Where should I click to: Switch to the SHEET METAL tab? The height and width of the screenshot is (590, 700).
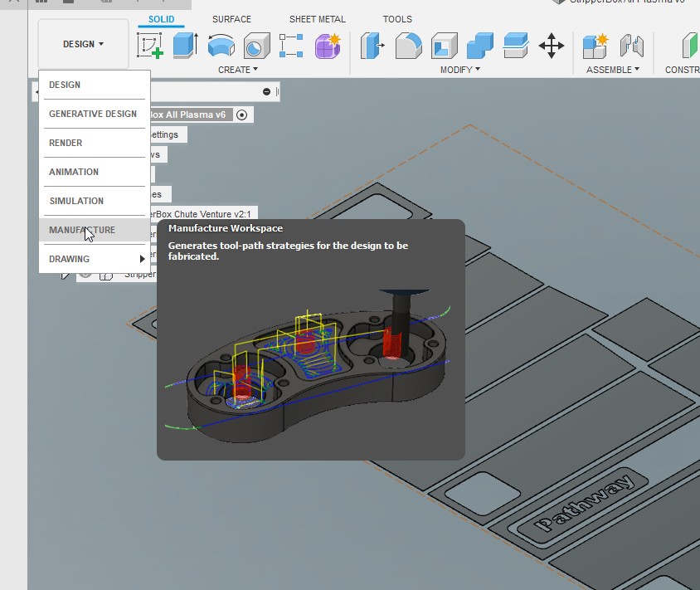(x=318, y=19)
